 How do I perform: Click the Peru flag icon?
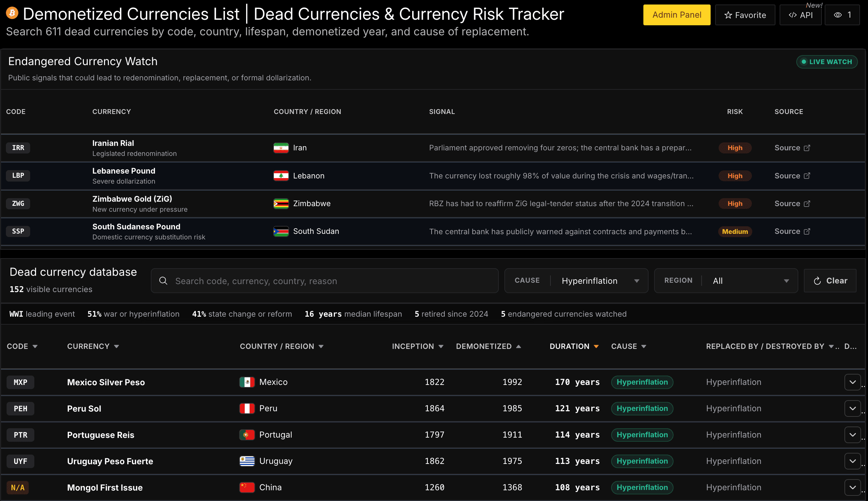click(247, 408)
